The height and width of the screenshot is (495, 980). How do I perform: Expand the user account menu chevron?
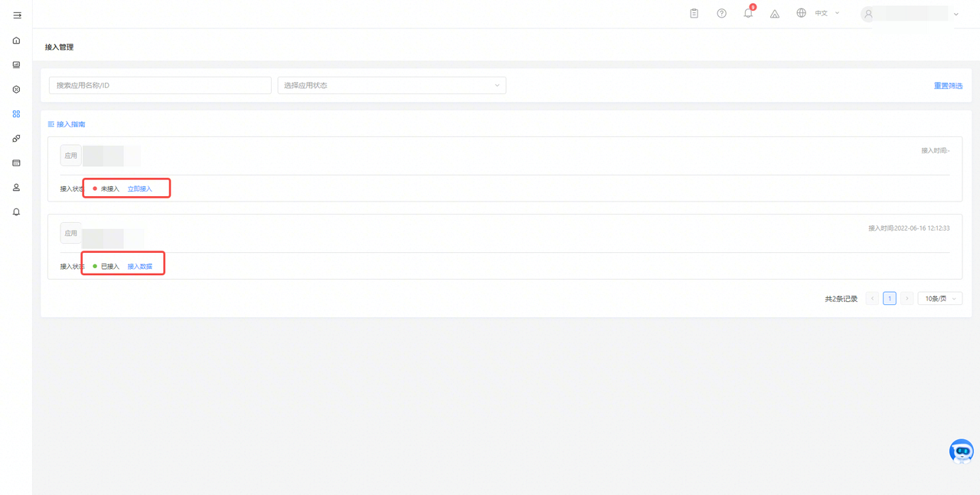point(955,15)
